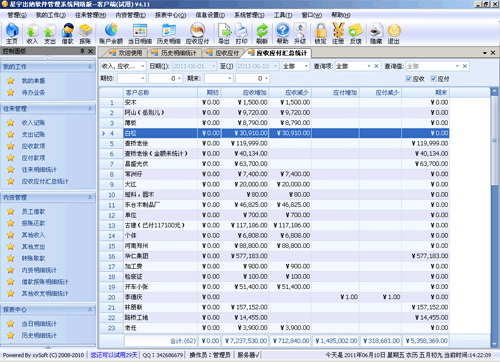Image resolution: width=500 pixels, height=362 pixels.
Task: Collapse the 往来管理 panel section
Action: pos(90,109)
